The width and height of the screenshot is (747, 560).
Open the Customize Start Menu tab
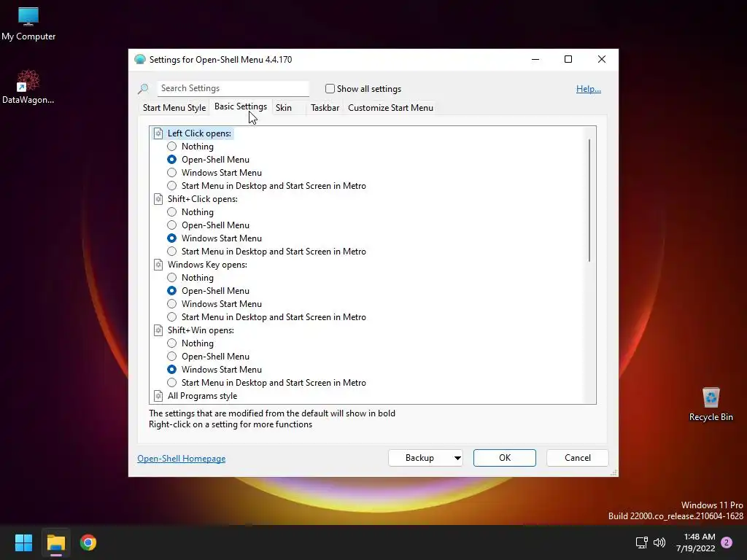tap(391, 108)
